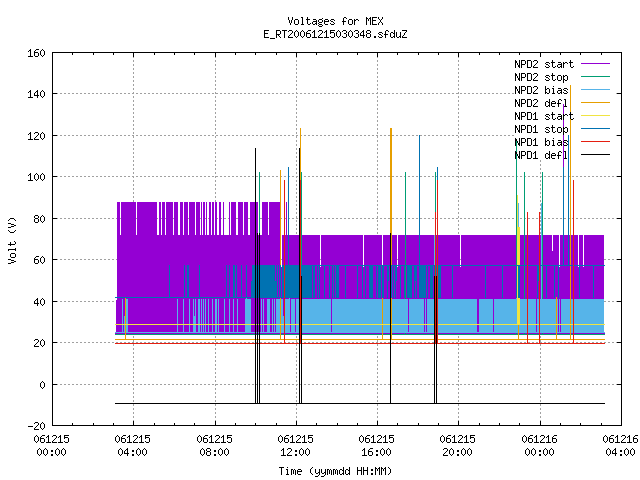
Task: Click the 061215 20:00 x-axis tick label
Action: tap(457, 446)
